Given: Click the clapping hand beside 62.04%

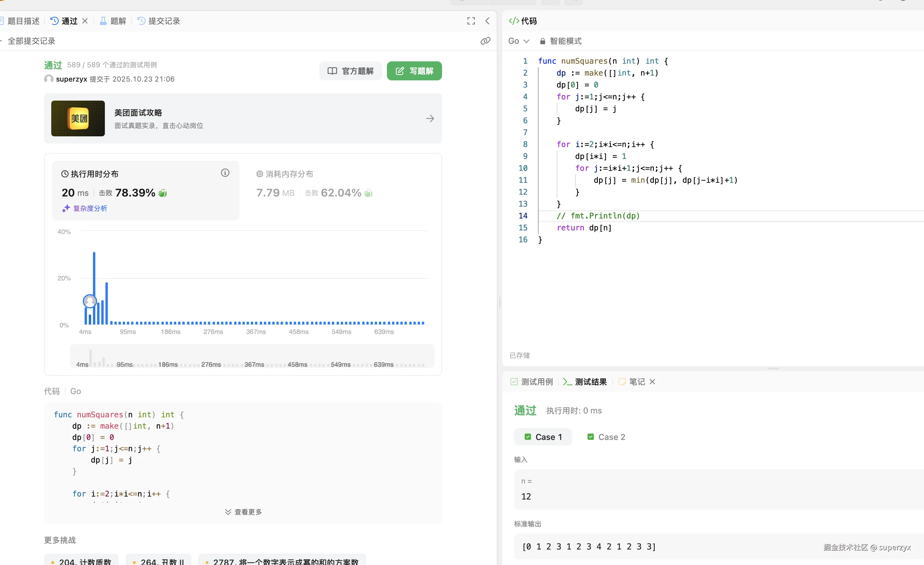Looking at the screenshot, I should click(x=369, y=193).
